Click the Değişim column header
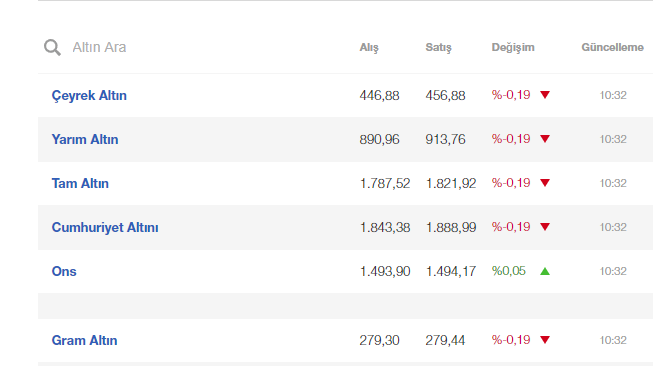Screen dimensions: 663x366 (513, 47)
